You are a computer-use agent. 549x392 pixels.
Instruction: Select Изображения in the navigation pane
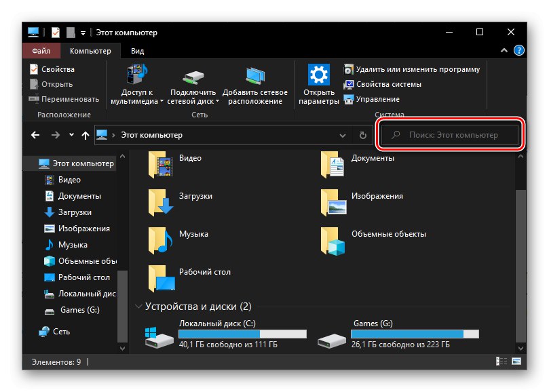[x=77, y=229]
